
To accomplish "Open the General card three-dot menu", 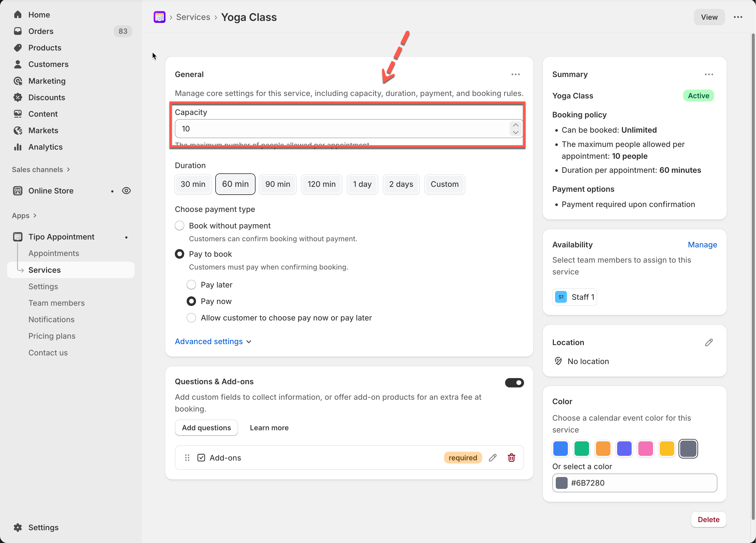I will click(515, 74).
